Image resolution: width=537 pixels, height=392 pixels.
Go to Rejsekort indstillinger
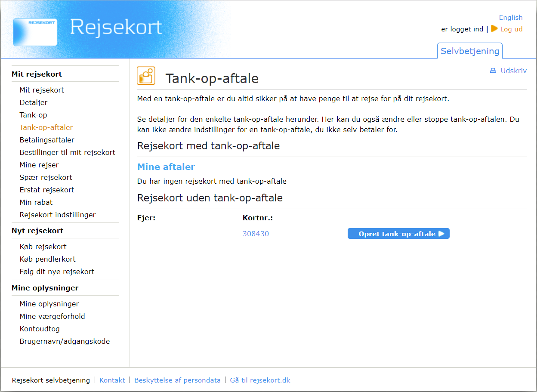pyautogui.click(x=58, y=215)
